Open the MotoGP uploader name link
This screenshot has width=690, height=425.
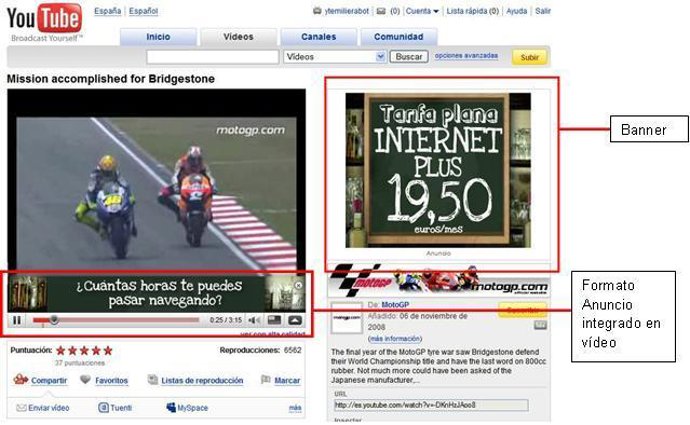tap(395, 304)
